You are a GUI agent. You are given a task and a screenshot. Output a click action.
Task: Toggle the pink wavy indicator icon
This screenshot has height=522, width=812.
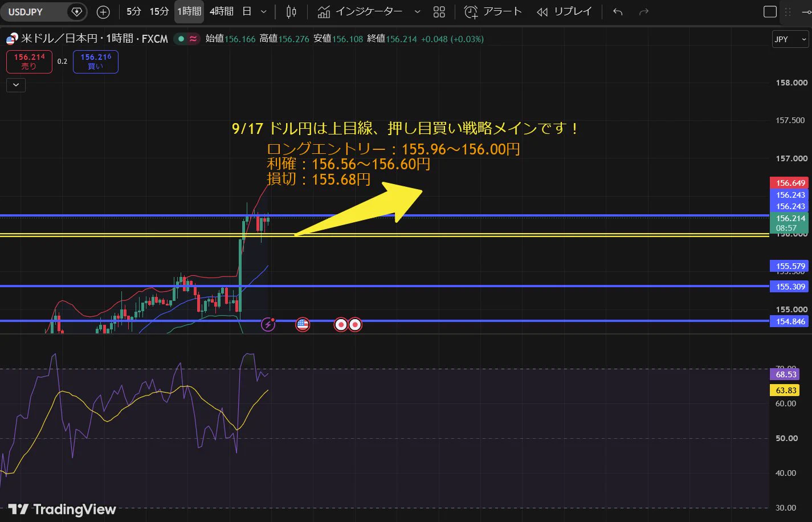pos(194,39)
